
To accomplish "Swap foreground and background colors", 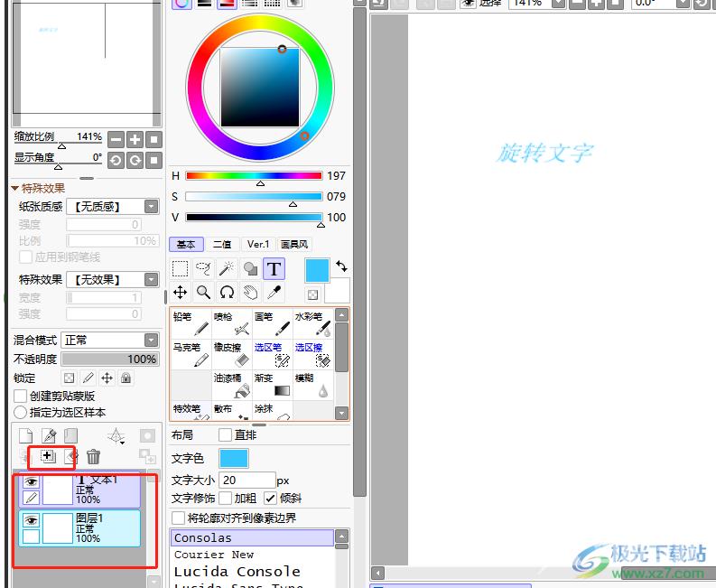I will [341, 266].
